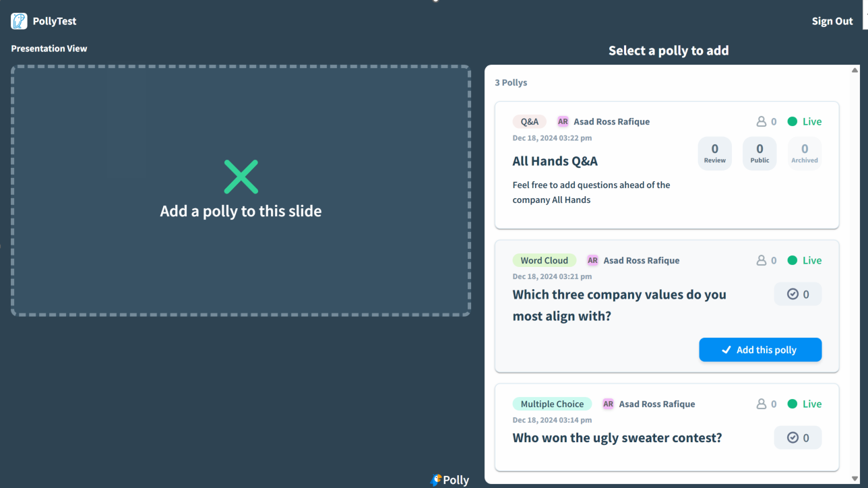Image resolution: width=868 pixels, height=488 pixels.
Task: Click the green X to add a polly
Action: click(241, 176)
